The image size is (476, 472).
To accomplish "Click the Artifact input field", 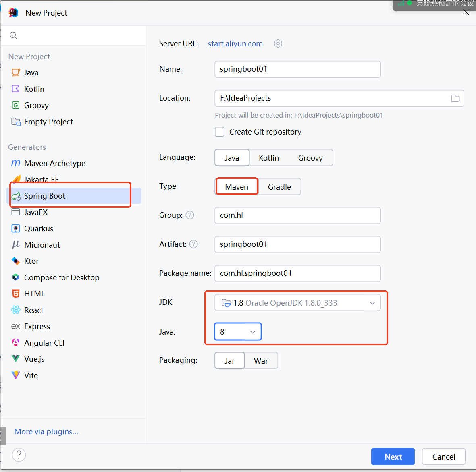I will (x=297, y=244).
